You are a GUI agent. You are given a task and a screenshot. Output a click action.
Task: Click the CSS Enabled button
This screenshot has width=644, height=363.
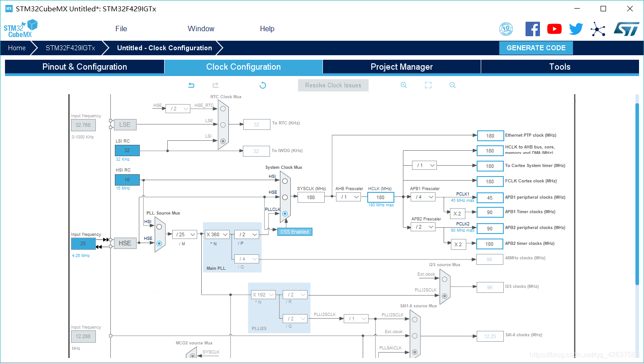[x=294, y=232]
